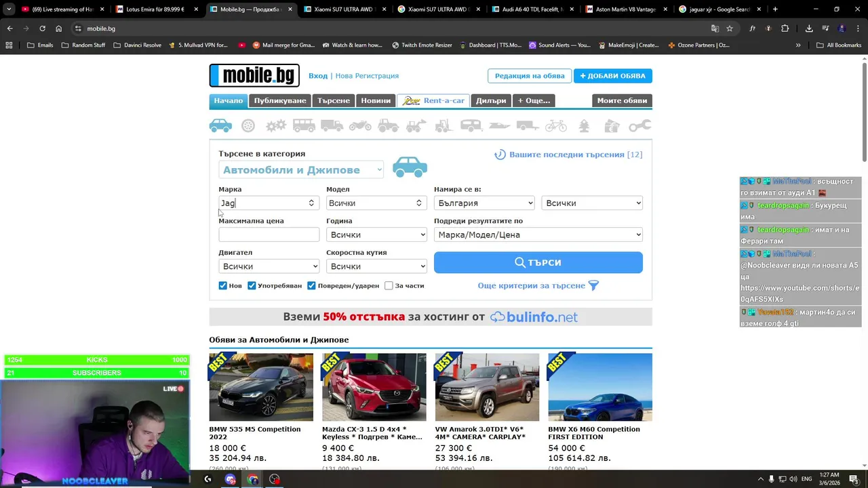Image resolution: width=868 pixels, height=488 pixels.
Task: Open the Година dropdown
Action: (x=376, y=235)
